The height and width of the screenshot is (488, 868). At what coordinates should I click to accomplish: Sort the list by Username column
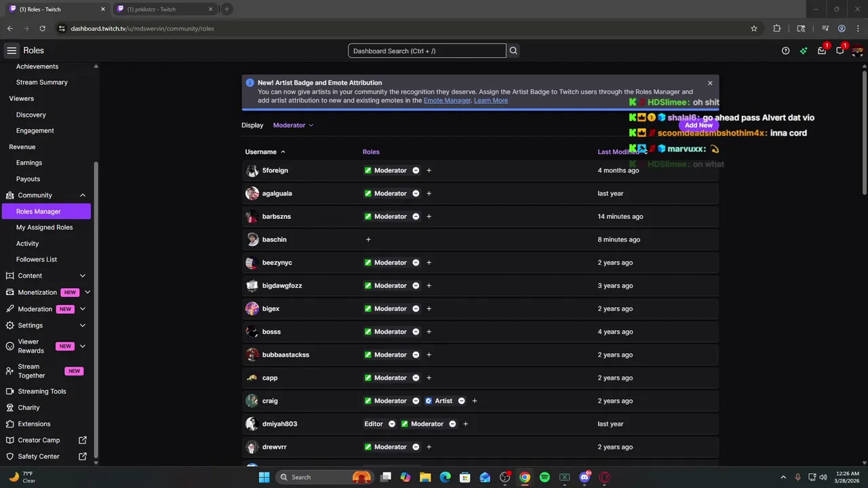click(x=265, y=152)
